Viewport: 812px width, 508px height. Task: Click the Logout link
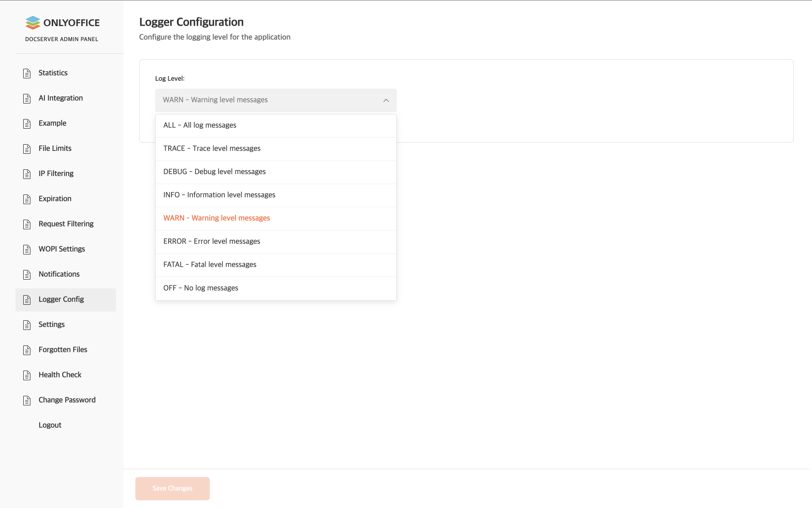click(x=50, y=425)
